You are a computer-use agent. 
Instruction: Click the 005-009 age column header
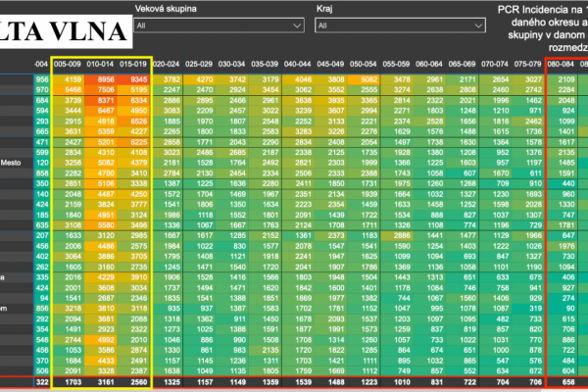coord(72,64)
